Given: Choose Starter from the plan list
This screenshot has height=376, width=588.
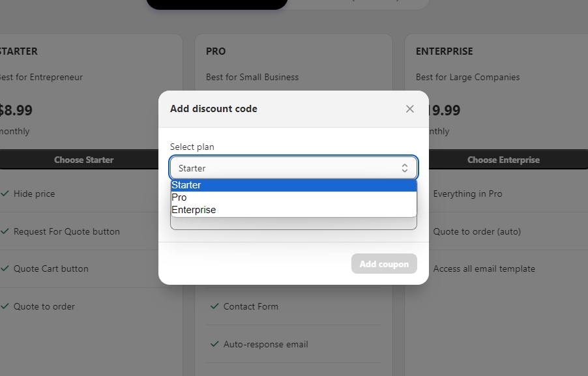Looking at the screenshot, I should (x=293, y=185).
